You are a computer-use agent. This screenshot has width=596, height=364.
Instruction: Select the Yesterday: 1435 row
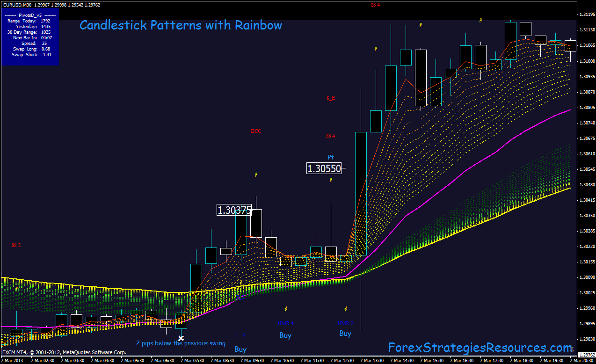[33, 26]
